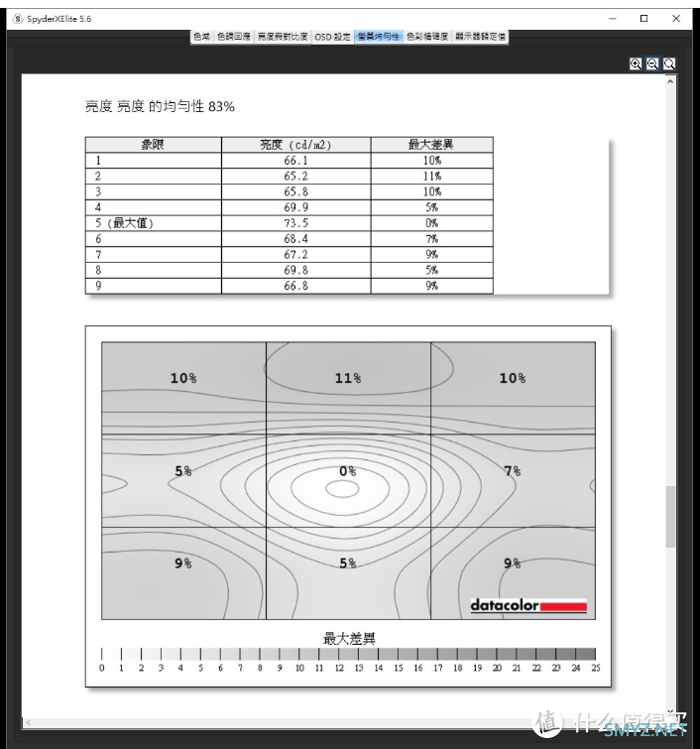Click the 69.9 brightness value
Image resolution: width=700 pixels, height=749 pixels.
click(x=296, y=207)
